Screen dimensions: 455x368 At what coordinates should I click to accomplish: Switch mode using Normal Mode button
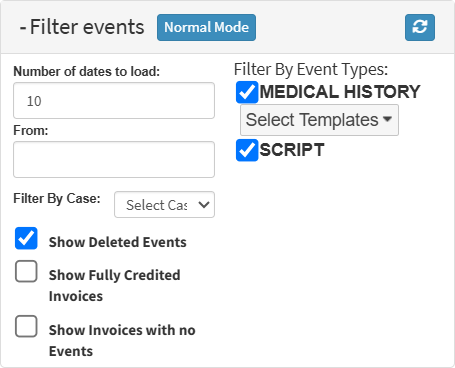coord(206,27)
